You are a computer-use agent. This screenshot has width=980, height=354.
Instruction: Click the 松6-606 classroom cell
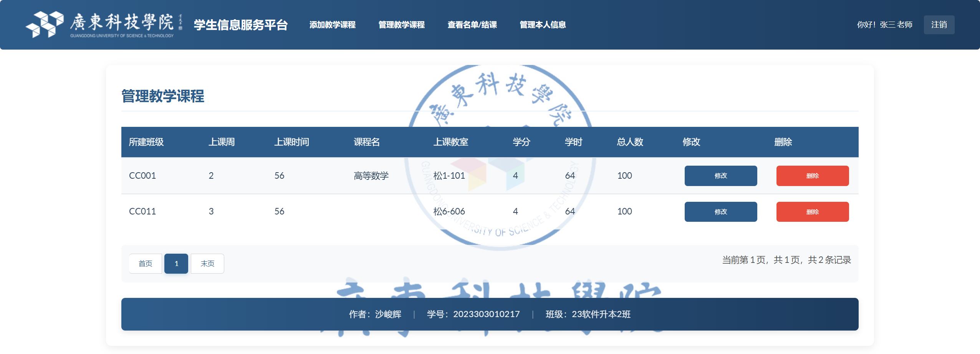pos(449,211)
